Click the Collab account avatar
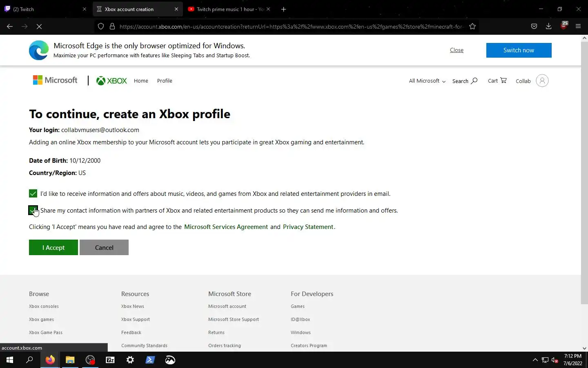588x368 pixels. point(542,81)
